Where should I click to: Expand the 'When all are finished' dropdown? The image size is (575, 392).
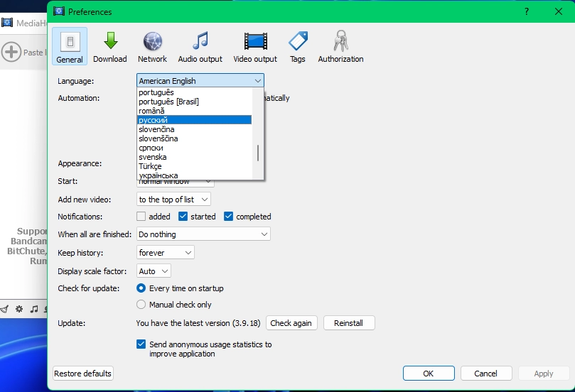[x=203, y=234]
